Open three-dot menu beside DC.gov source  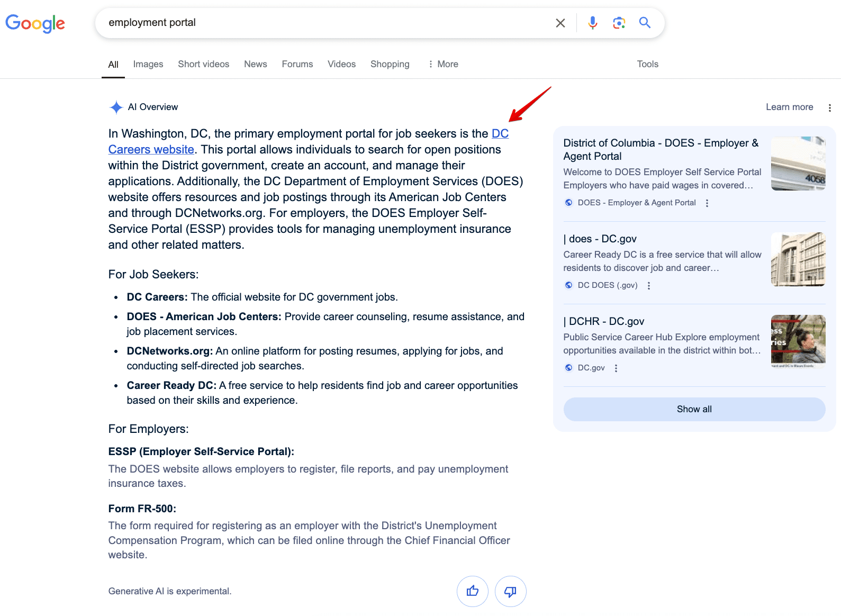pos(616,368)
